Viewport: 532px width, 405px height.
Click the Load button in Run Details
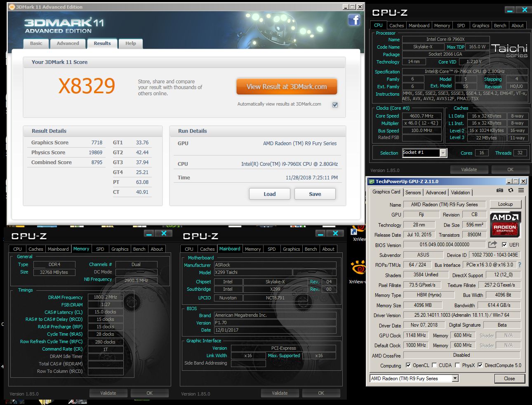pyautogui.click(x=270, y=194)
